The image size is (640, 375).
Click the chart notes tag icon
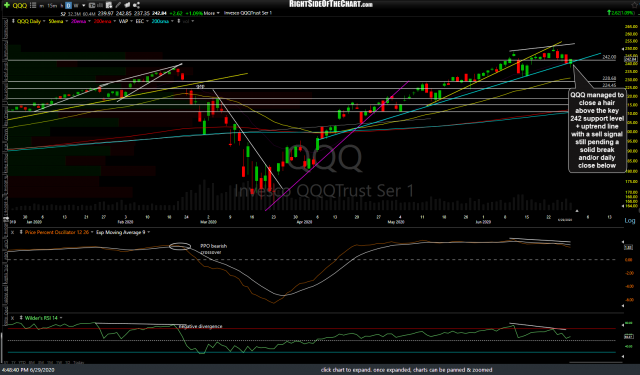coord(127,5)
